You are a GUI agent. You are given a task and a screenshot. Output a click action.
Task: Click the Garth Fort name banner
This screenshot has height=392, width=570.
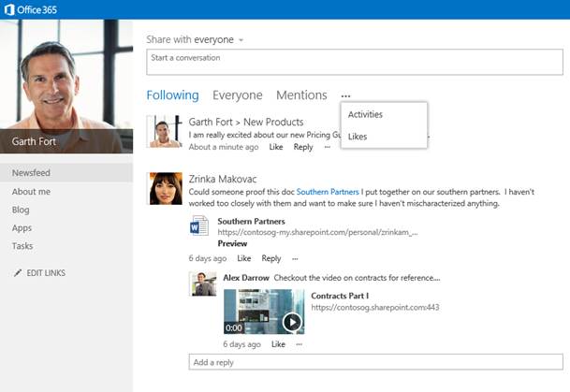click(66, 141)
